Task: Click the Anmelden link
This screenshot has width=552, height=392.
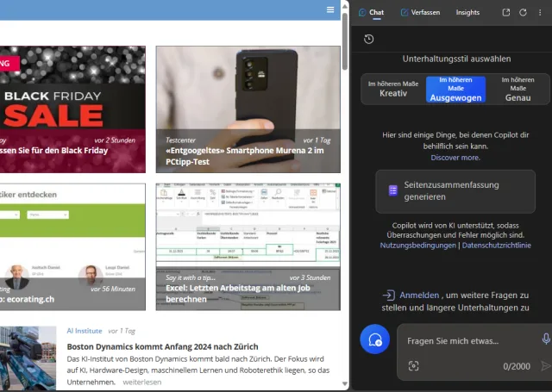Action: click(x=419, y=295)
